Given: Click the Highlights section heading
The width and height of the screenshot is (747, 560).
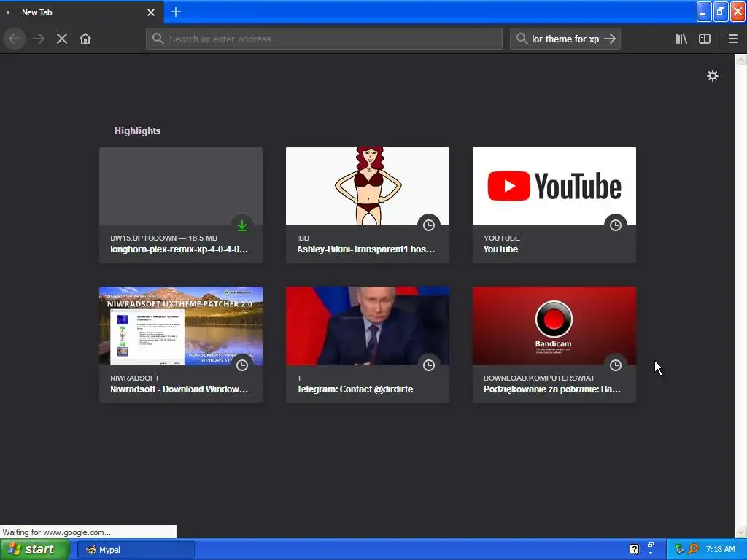Looking at the screenshot, I should click(137, 131).
